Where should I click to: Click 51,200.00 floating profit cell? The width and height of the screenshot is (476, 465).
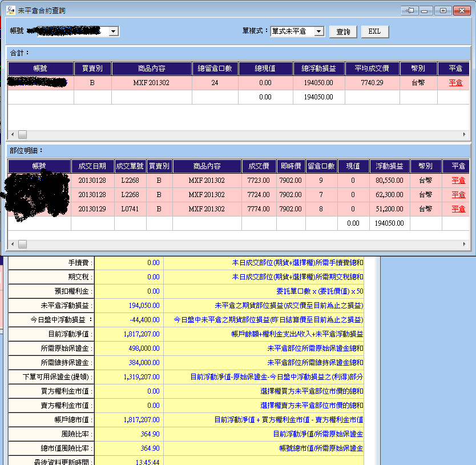pos(389,209)
